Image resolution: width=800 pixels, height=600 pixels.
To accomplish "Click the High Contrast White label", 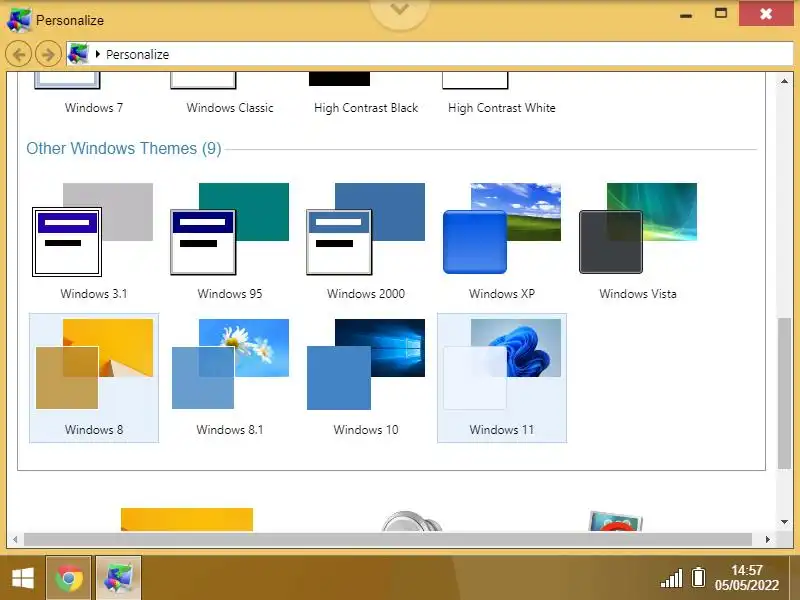I will [x=502, y=108].
